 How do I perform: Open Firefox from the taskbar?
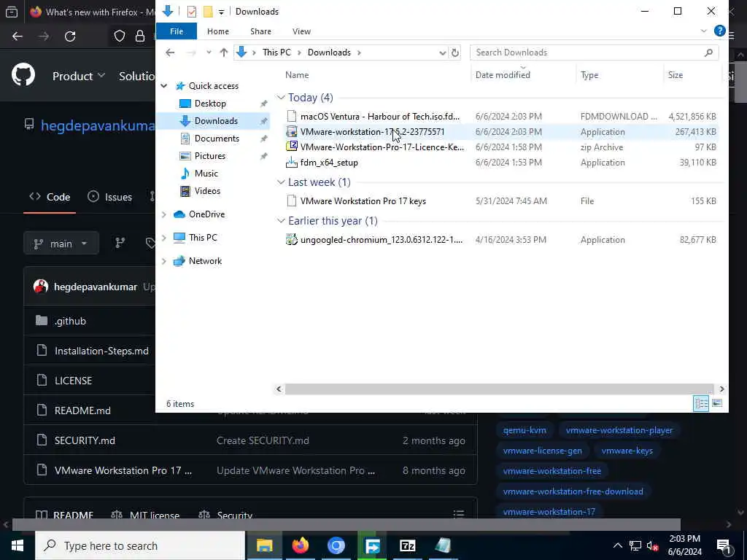pos(300,545)
